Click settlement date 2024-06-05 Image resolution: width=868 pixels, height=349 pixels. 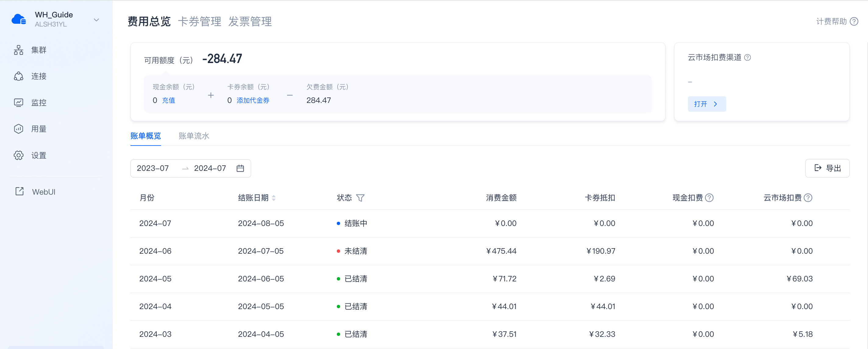[x=261, y=279]
